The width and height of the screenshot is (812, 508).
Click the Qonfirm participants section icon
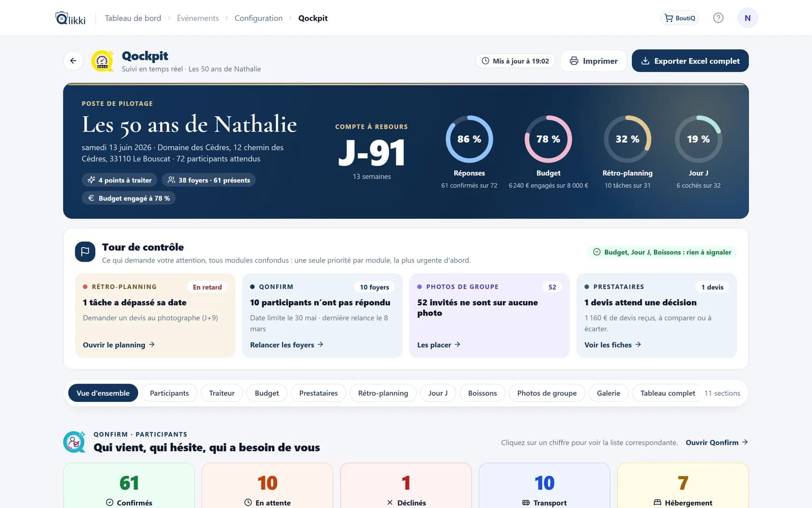74,441
